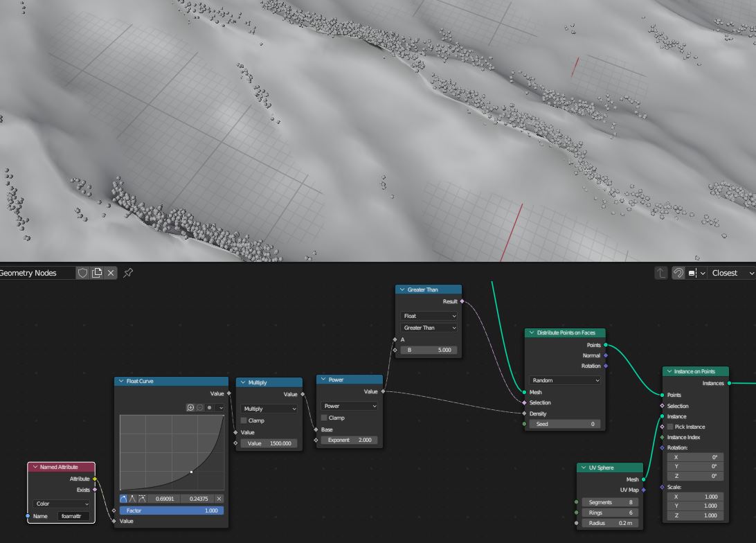Image resolution: width=756 pixels, height=543 pixels.
Task: Open the Random distribution method dropdown
Action: click(565, 380)
